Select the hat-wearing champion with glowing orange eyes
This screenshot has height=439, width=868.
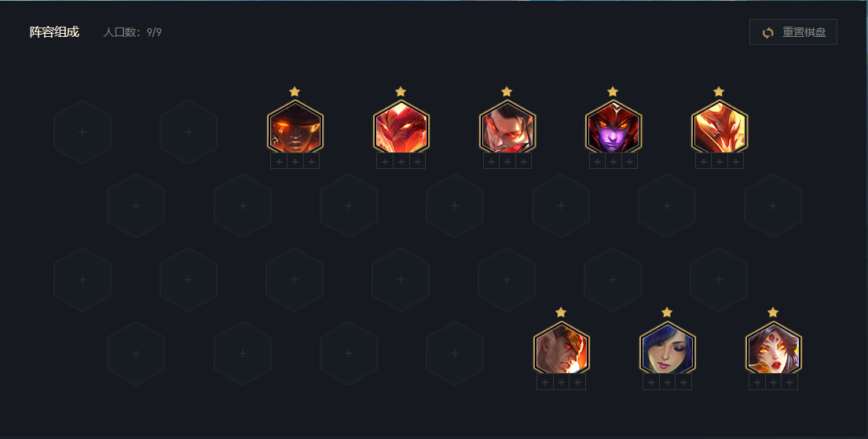[x=295, y=128]
